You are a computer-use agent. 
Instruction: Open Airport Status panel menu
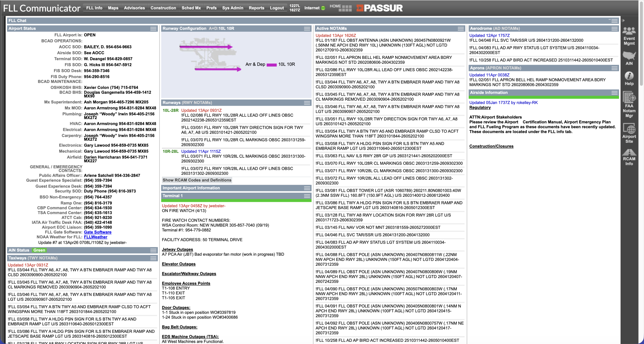(x=153, y=29)
